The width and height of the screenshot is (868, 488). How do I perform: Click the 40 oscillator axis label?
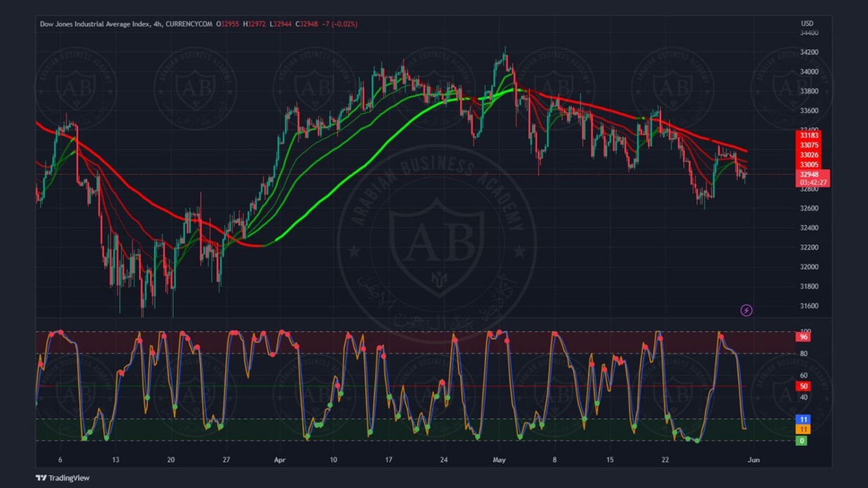[804, 397]
